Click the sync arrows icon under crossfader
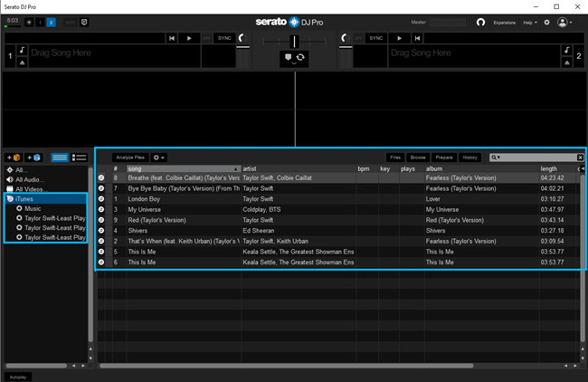 point(300,57)
